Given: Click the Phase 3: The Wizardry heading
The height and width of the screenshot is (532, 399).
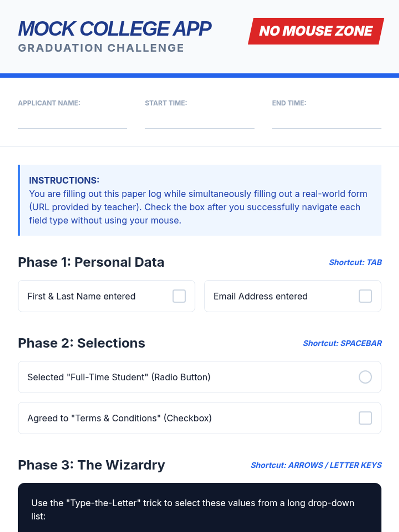Looking at the screenshot, I should 91,465.
